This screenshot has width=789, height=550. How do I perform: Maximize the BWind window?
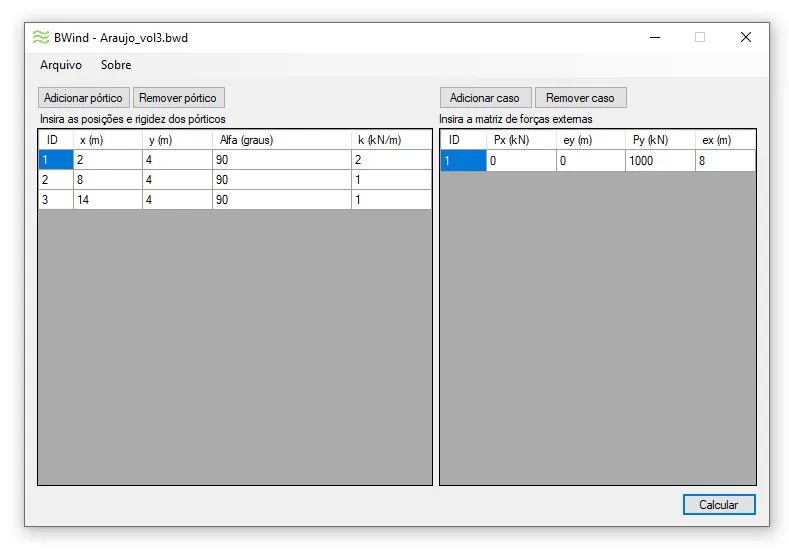(699, 37)
